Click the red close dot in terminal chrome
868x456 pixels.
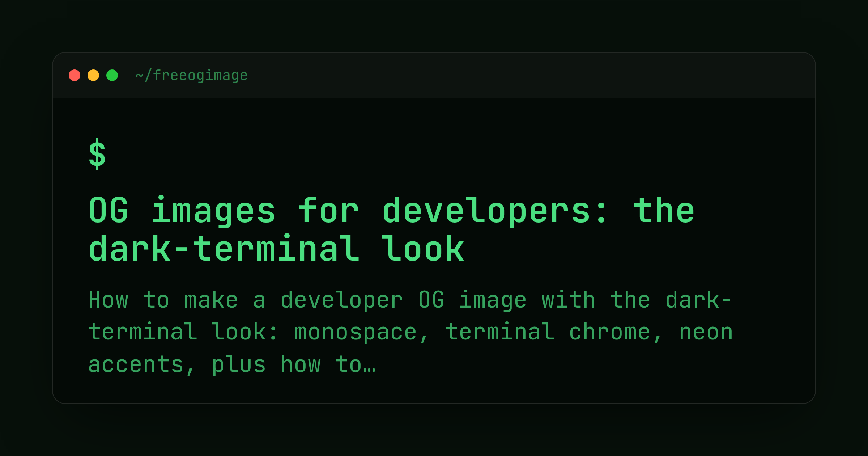pos(75,75)
